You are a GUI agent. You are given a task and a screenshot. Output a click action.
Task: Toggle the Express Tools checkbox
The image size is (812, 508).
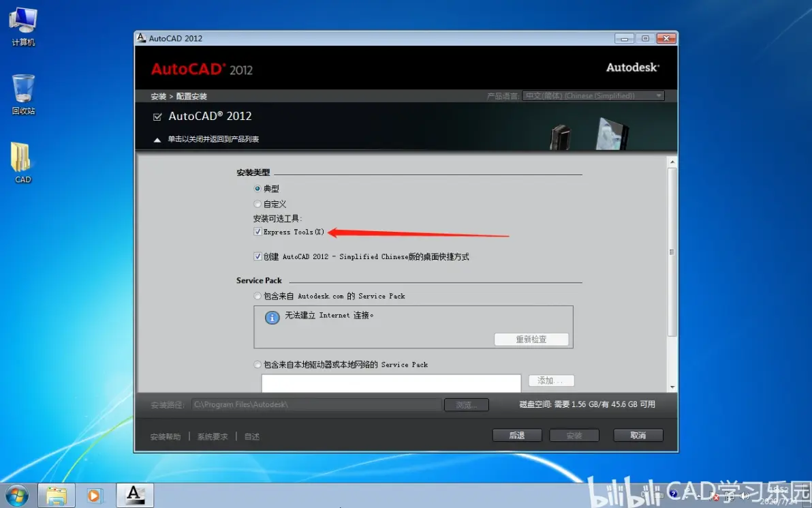(x=257, y=232)
